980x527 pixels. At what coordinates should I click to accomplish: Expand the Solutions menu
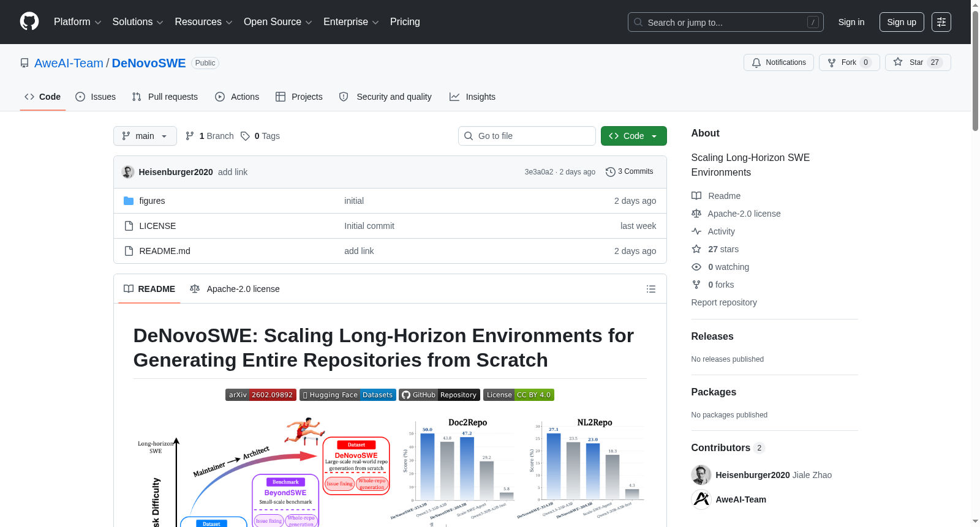tap(138, 22)
